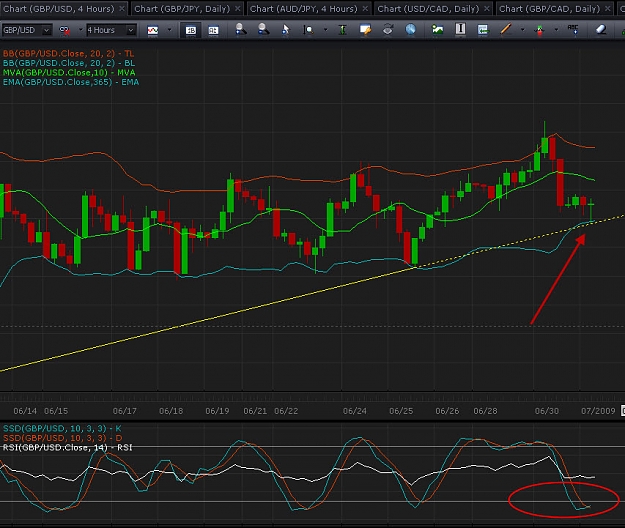This screenshot has width=625, height=528.
Task: Open the chart properties edit icon
Action: pyautogui.click(x=365, y=29)
